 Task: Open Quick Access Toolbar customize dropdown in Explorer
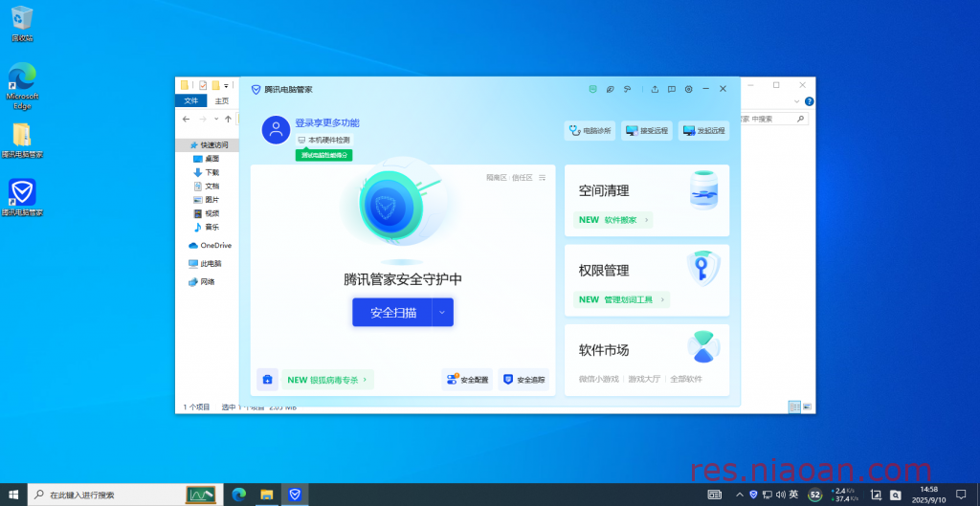[x=226, y=85]
